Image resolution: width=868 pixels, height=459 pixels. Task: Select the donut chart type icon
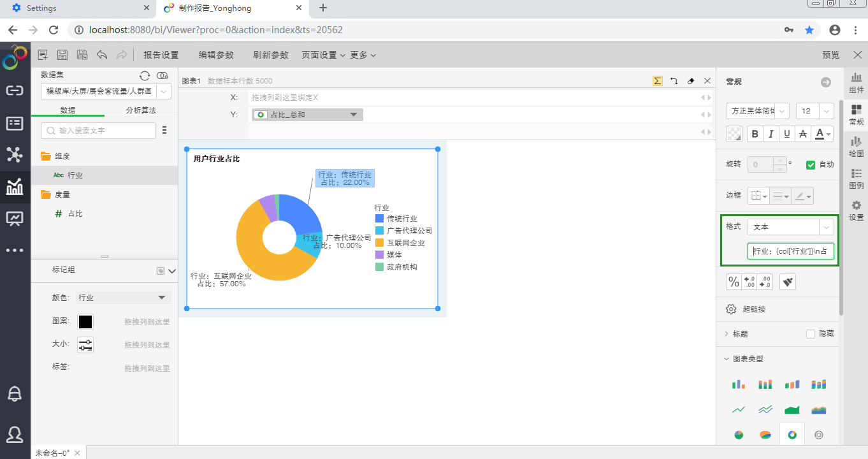pos(792,435)
